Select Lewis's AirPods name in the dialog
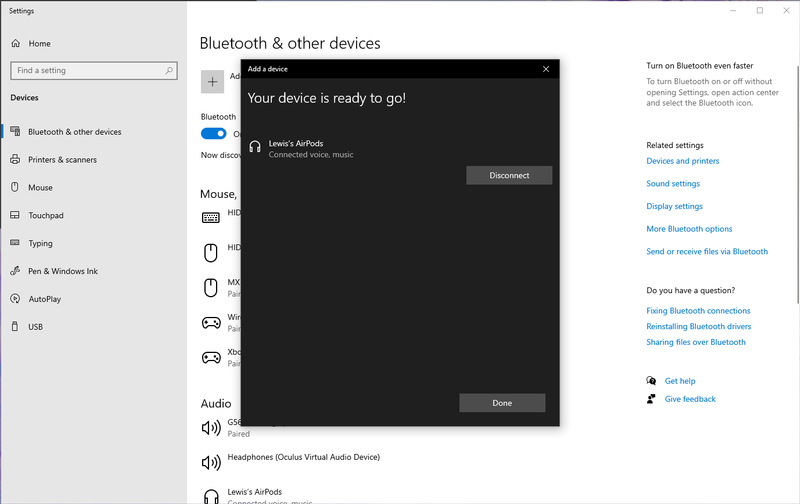 point(296,143)
